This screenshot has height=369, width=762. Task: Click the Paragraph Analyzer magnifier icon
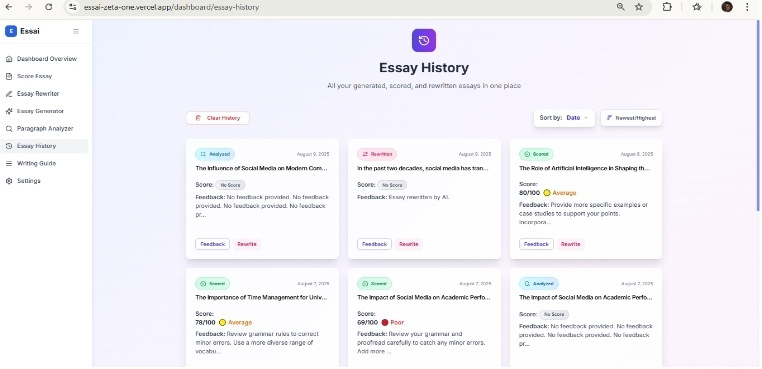(9, 129)
